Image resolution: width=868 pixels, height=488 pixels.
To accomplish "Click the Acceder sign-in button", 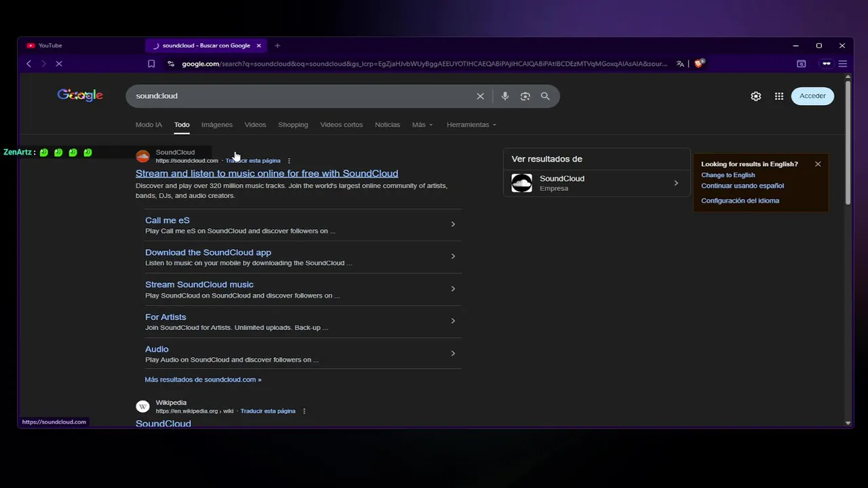I will click(x=812, y=96).
